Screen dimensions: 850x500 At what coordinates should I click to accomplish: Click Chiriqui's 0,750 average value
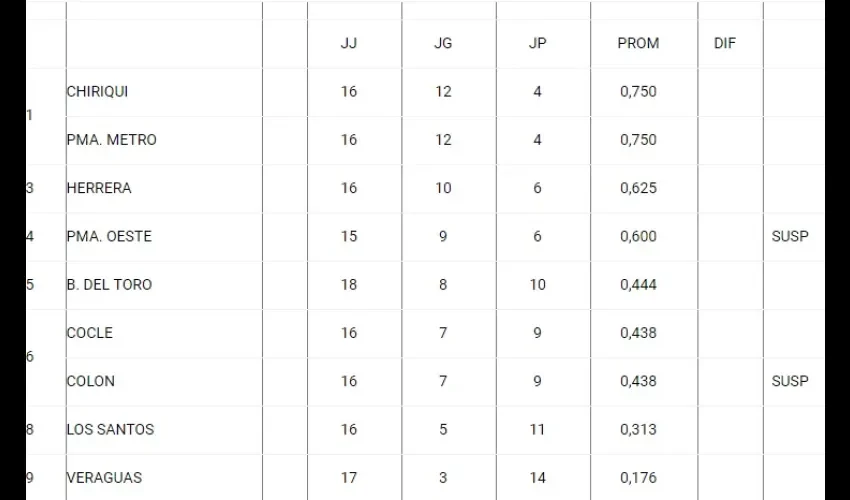(x=638, y=91)
